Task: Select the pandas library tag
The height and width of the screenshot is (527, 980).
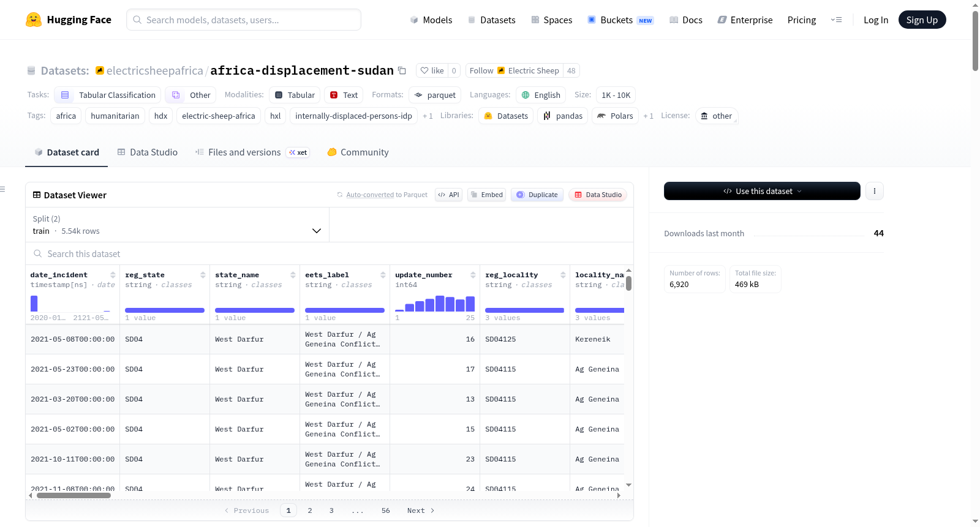Action: [563, 116]
